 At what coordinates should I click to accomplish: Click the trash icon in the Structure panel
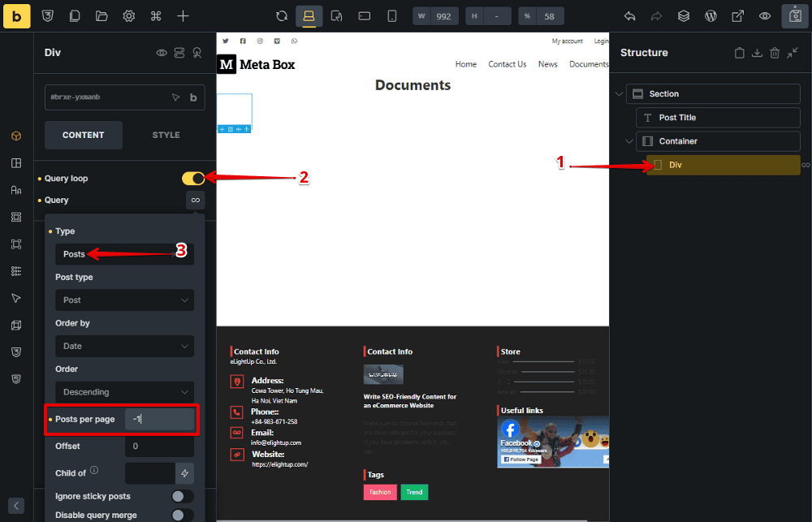click(775, 53)
